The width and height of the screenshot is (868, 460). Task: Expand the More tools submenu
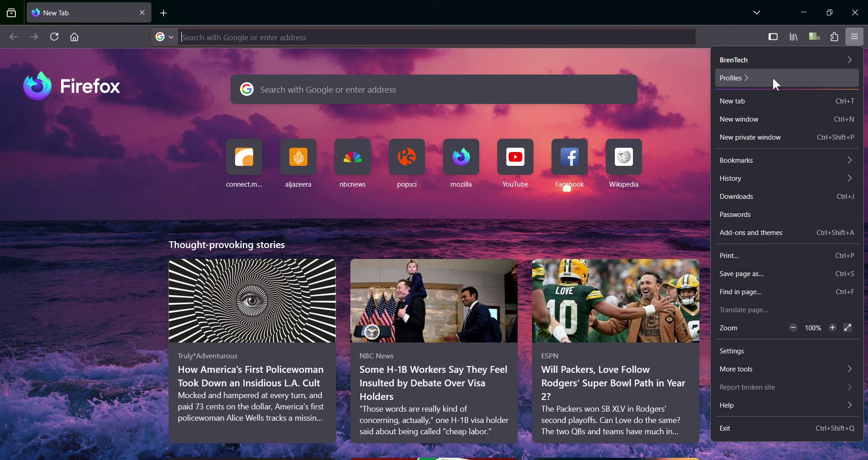(787, 369)
